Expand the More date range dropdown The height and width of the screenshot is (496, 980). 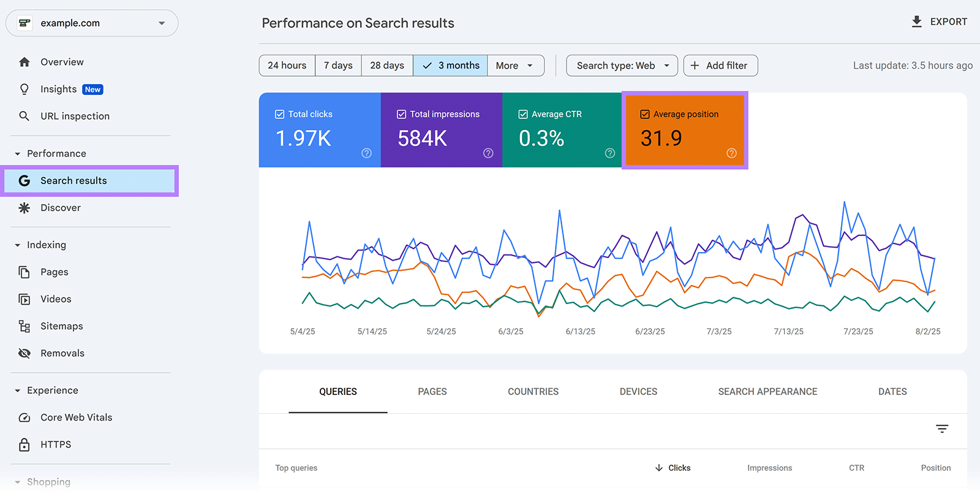tap(515, 66)
